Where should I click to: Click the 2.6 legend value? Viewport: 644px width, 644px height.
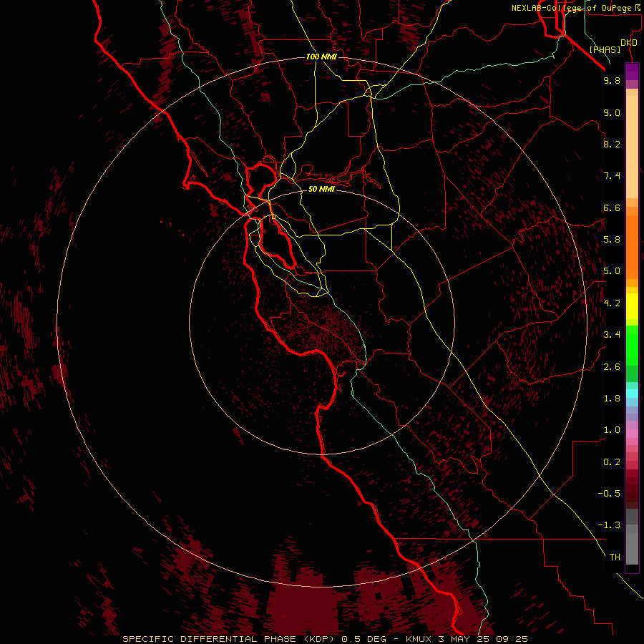612,367
